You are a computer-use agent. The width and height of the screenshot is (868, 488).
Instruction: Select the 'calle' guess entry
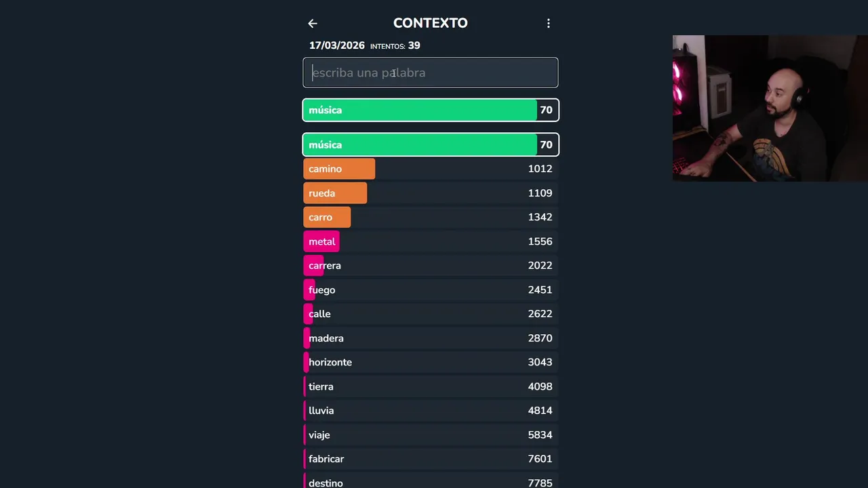[431, 314]
